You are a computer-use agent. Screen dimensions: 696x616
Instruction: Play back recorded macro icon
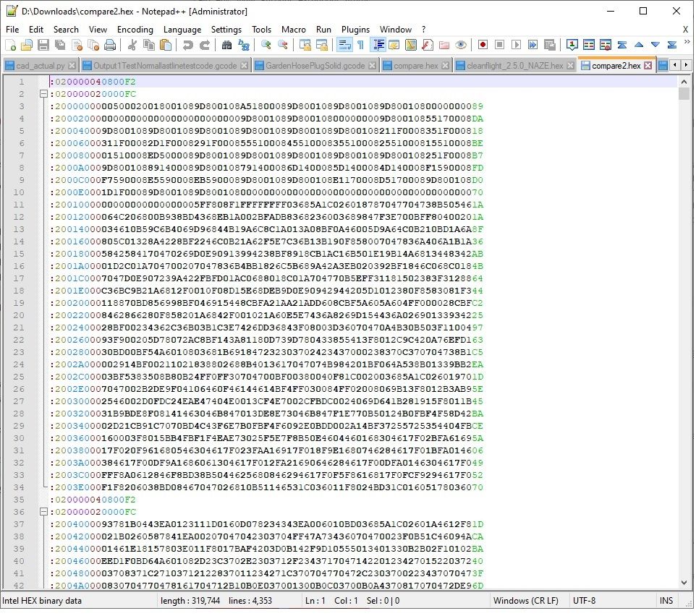click(x=516, y=45)
